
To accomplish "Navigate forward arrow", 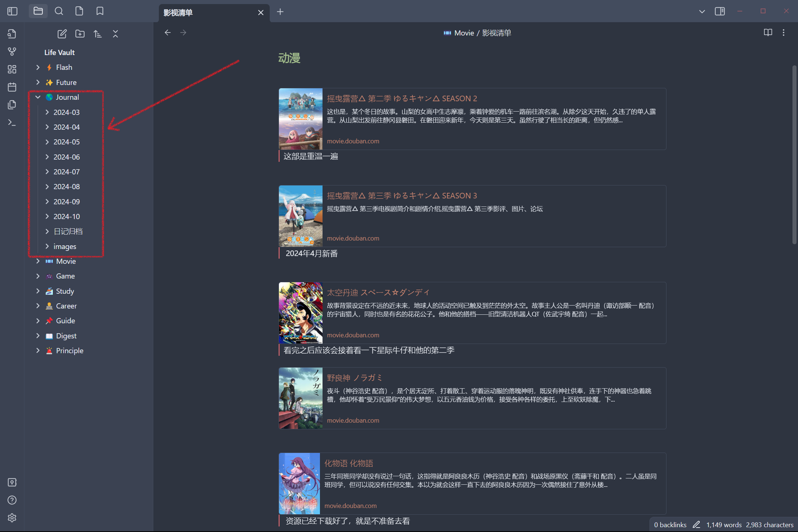I will coord(183,33).
